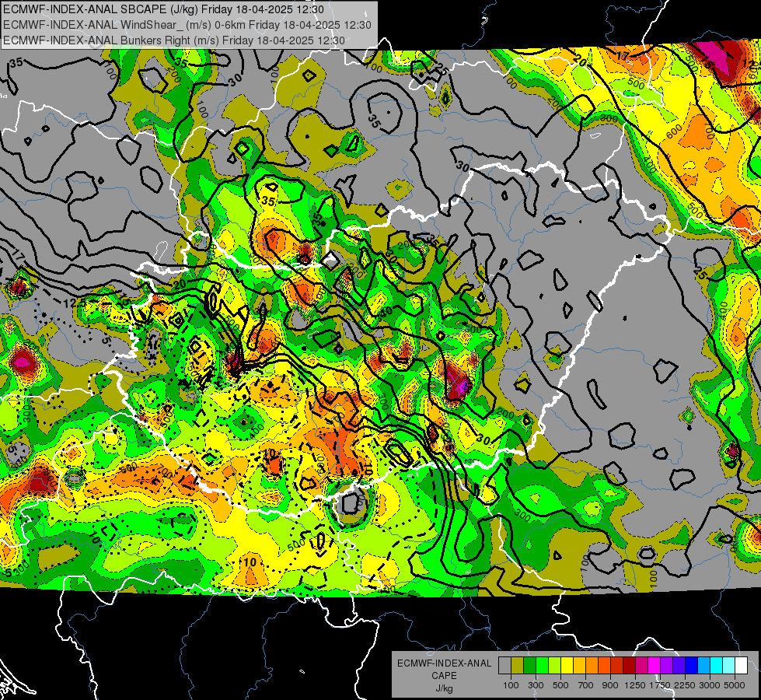Select the magenta swatch in legend
Screen dimensions: 761x700
[655, 666]
